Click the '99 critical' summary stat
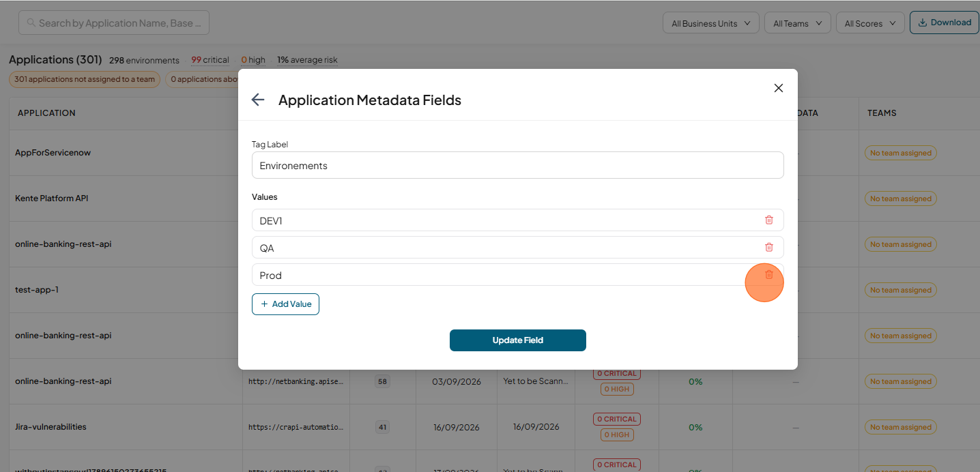The width and height of the screenshot is (980, 472). pyautogui.click(x=210, y=60)
